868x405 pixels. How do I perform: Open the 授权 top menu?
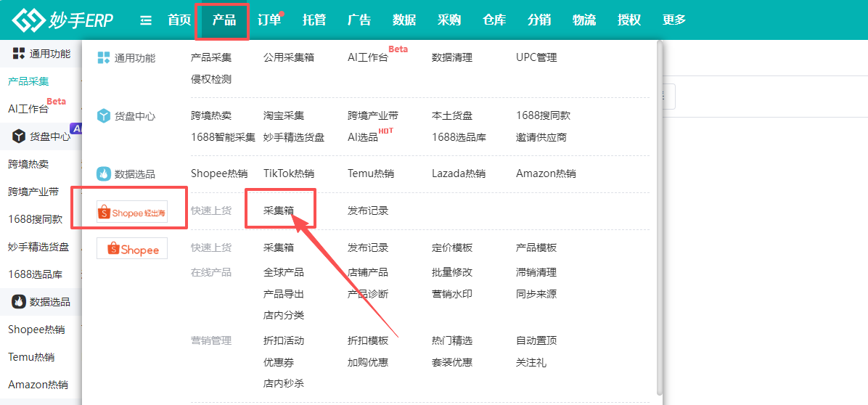[x=629, y=20]
